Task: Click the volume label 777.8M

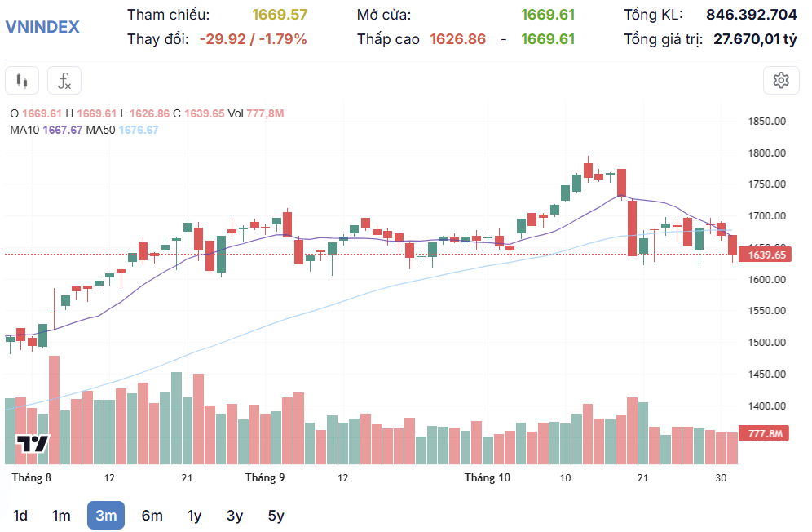Action: (764, 433)
